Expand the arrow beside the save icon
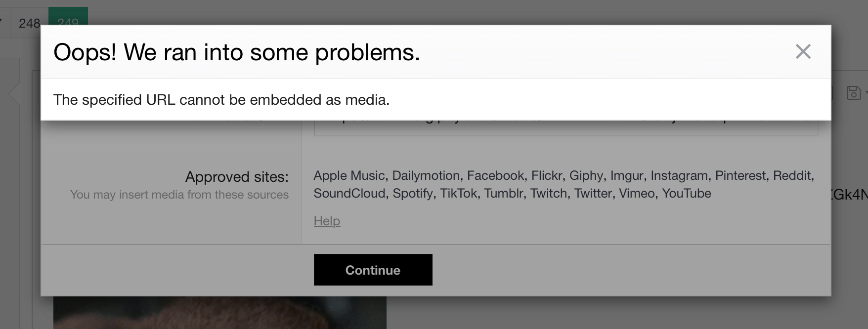868x329 pixels. click(x=866, y=93)
